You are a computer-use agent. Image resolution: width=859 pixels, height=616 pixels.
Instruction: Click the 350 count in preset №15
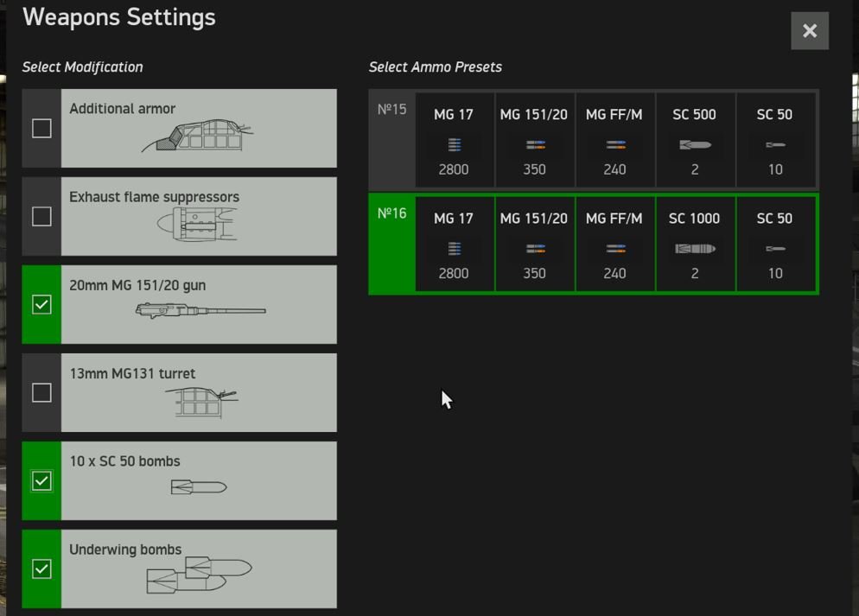click(x=534, y=169)
